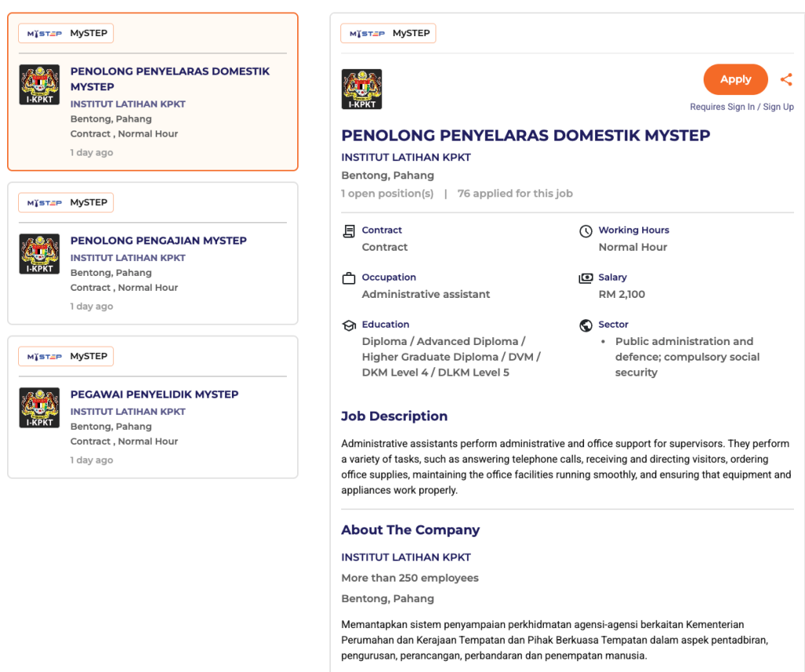This screenshot has height=672, width=805.
Task: Click the Salary money icon
Action: 586,278
